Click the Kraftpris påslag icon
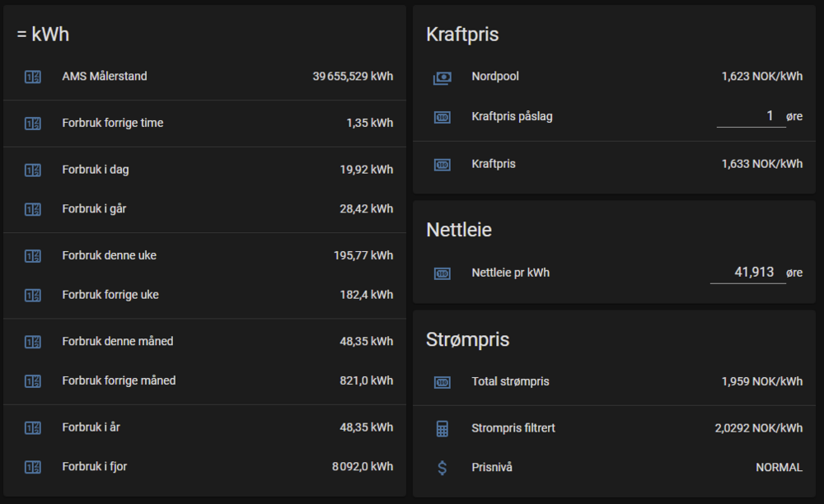Screen dimensions: 824x504 [x=442, y=117]
